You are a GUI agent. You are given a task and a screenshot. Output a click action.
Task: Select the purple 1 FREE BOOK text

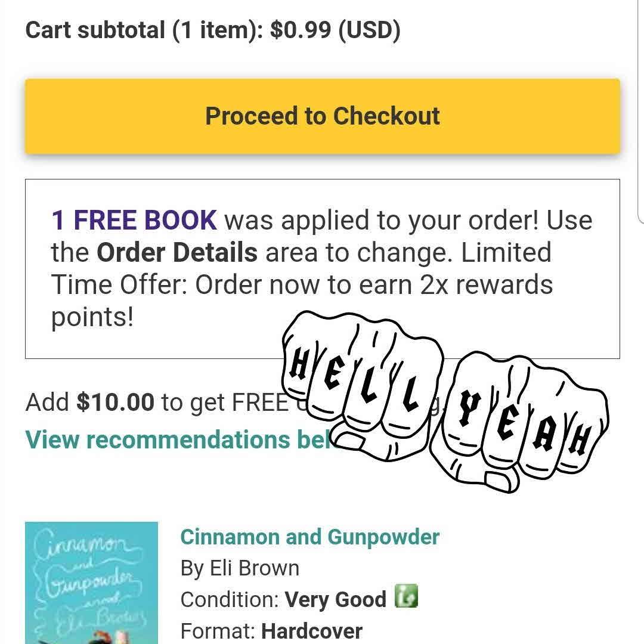click(134, 220)
